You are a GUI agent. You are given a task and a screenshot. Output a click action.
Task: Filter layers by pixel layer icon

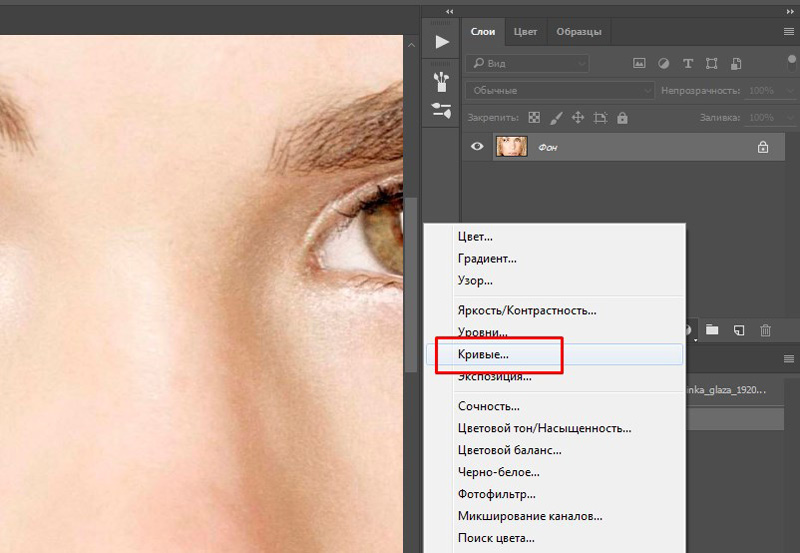coord(639,63)
